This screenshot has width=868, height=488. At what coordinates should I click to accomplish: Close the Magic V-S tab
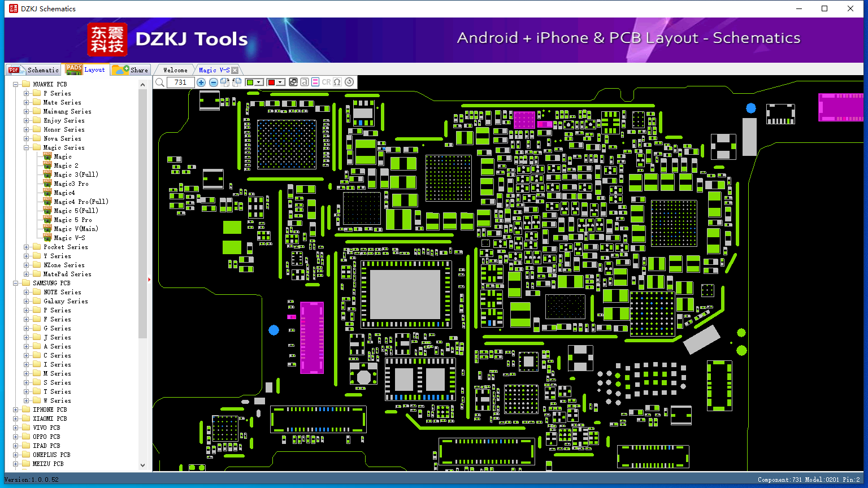(x=235, y=70)
